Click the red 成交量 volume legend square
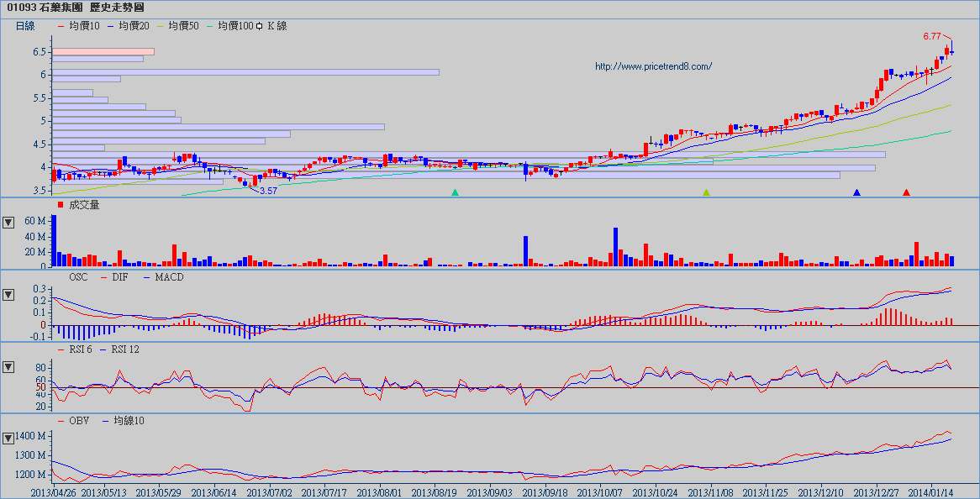This screenshot has height=499, width=980. 61,205
